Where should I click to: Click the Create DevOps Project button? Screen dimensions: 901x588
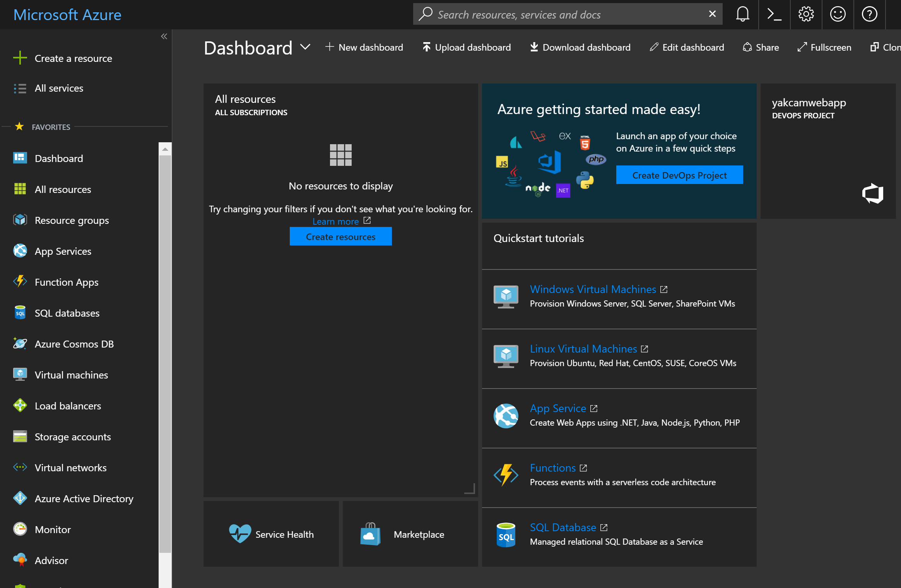(679, 175)
